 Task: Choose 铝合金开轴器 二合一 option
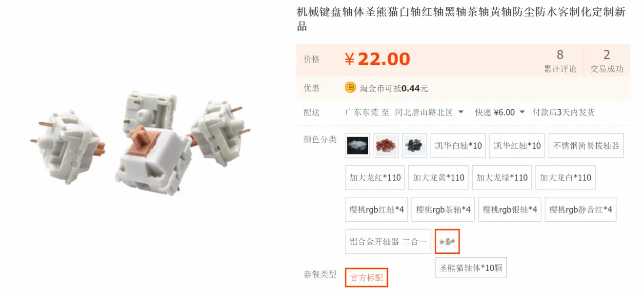click(388, 241)
